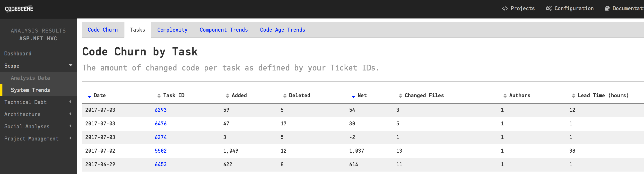Click the sort arrow beside Date column

click(89, 96)
